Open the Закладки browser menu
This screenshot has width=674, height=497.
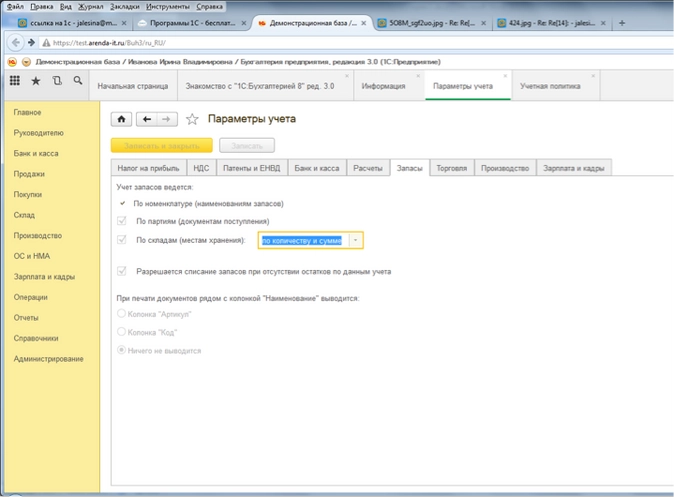124,6
